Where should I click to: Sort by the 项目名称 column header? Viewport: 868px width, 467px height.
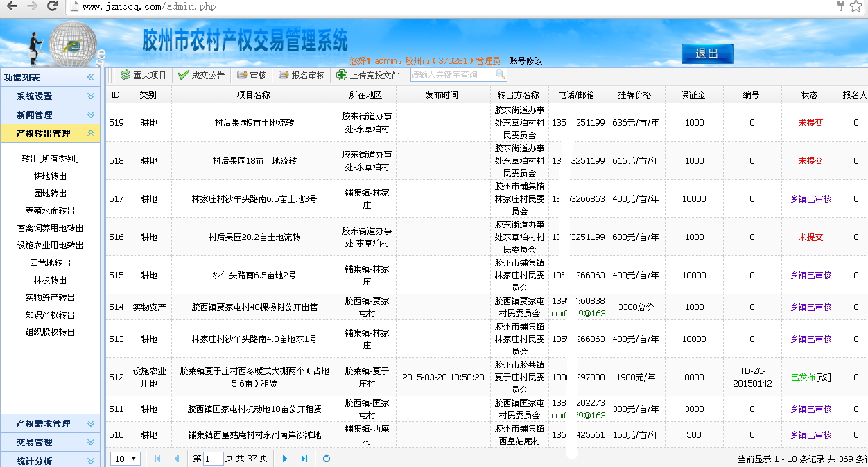(254, 94)
